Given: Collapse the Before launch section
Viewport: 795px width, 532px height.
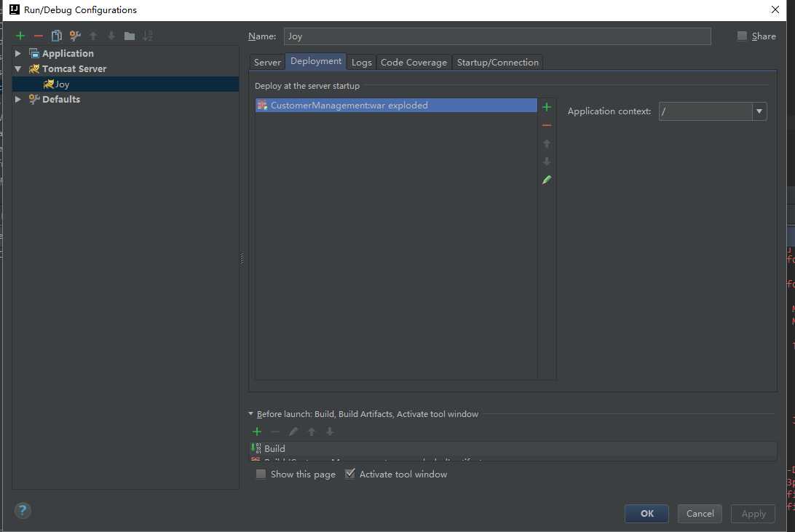Looking at the screenshot, I should [x=250, y=414].
